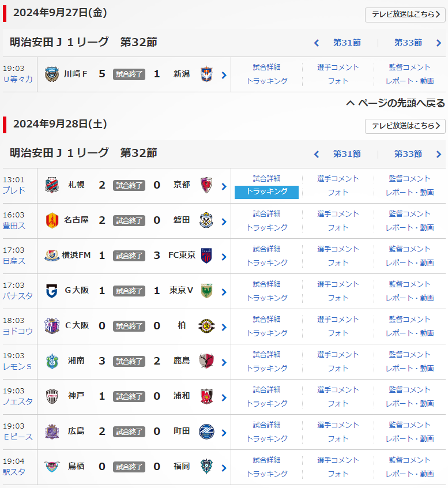Click the Kashiwa Reysol team crest
This screenshot has width=448, height=488.
206,326
